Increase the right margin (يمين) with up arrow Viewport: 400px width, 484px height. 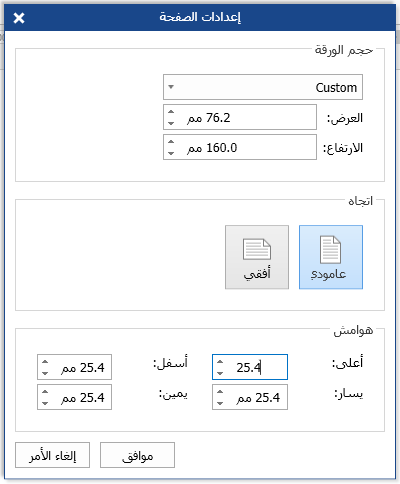(x=45, y=392)
